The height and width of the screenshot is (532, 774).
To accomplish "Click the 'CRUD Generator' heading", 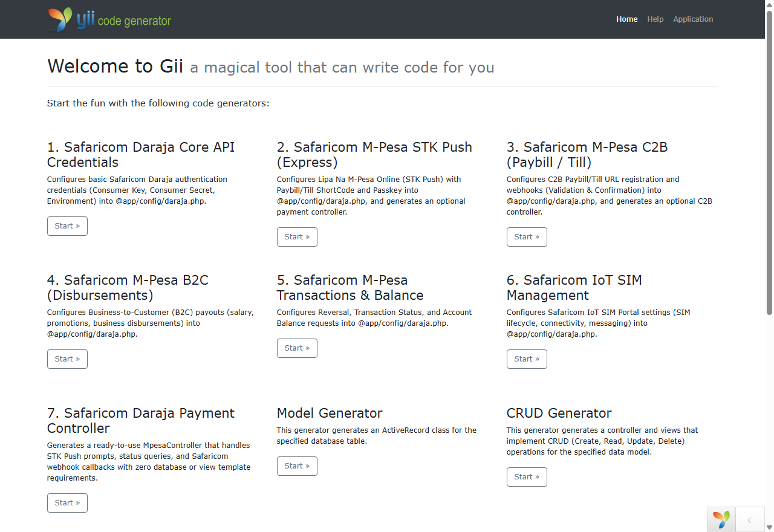I will [559, 414].
